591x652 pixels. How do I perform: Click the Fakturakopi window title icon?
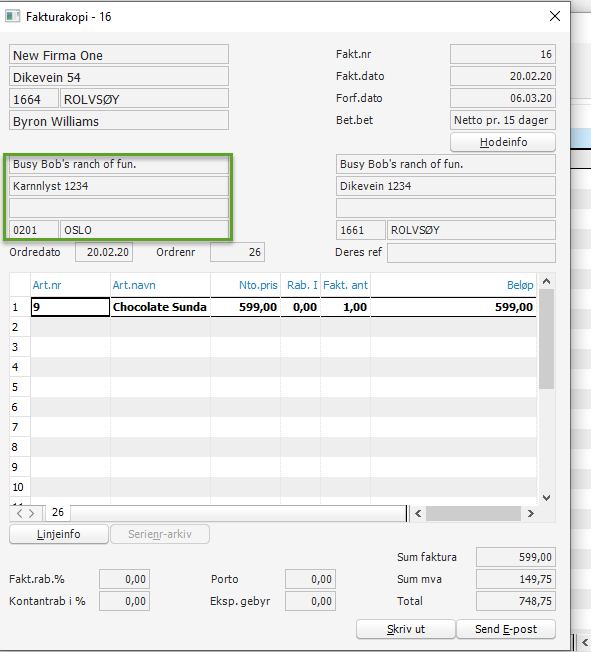tap(12, 16)
